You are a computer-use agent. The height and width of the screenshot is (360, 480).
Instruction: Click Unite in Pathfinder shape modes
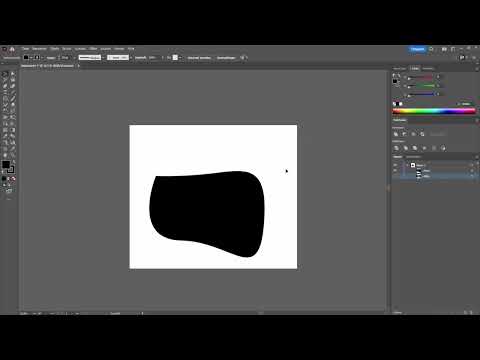pos(396,134)
